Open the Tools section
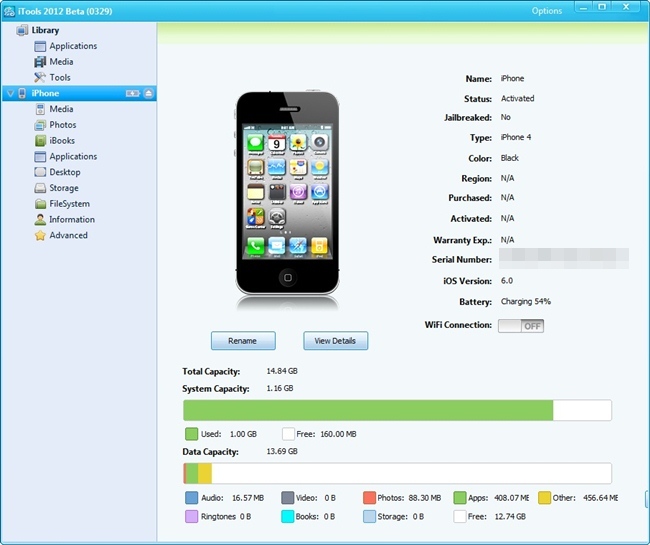Image resolution: width=650 pixels, height=545 pixels. click(60, 78)
